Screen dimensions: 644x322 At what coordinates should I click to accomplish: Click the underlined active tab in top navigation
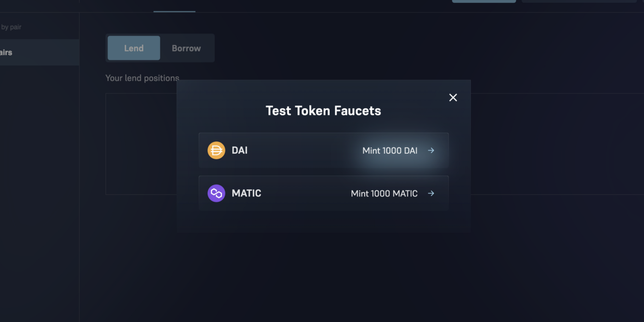coord(174,6)
